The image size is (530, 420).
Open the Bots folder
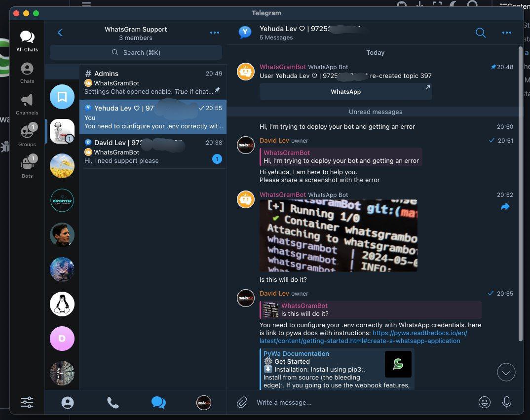pyautogui.click(x=27, y=167)
